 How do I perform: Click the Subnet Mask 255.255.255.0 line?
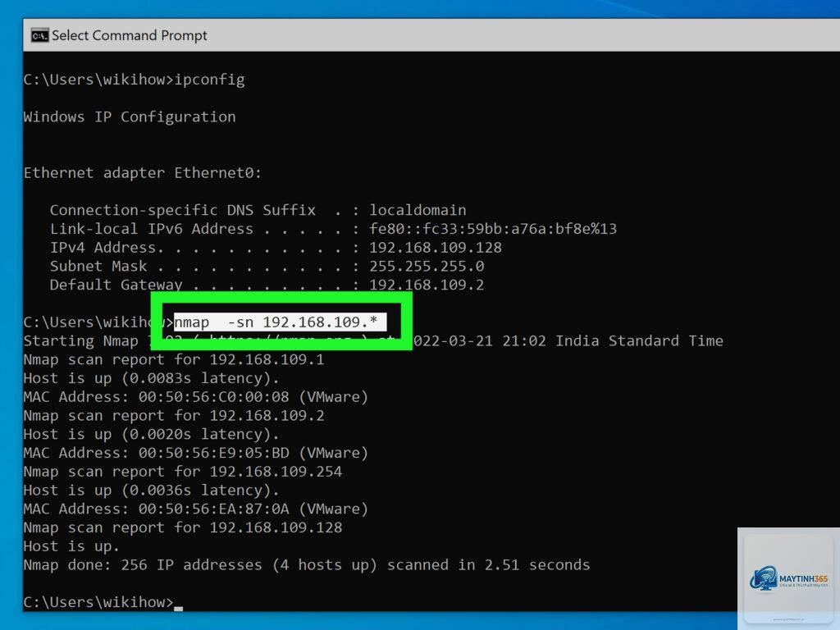pyautogui.click(x=267, y=267)
